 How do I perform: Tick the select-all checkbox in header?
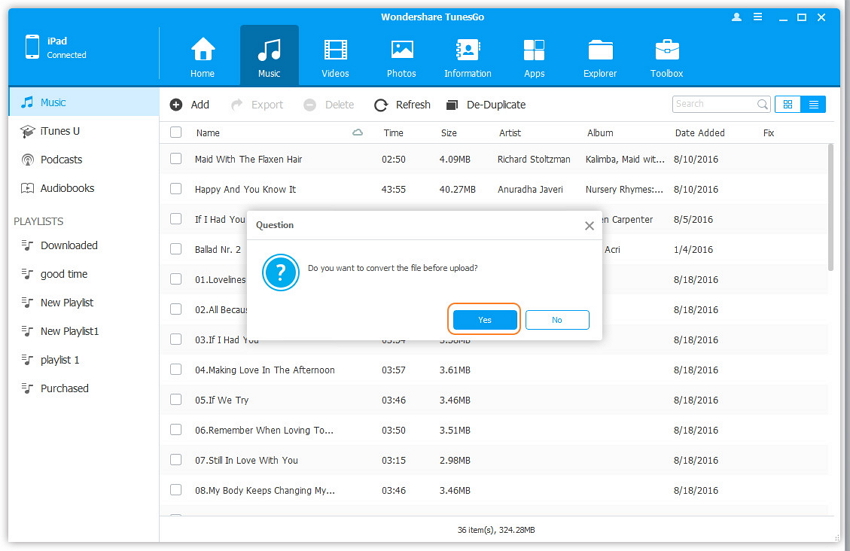(x=176, y=133)
